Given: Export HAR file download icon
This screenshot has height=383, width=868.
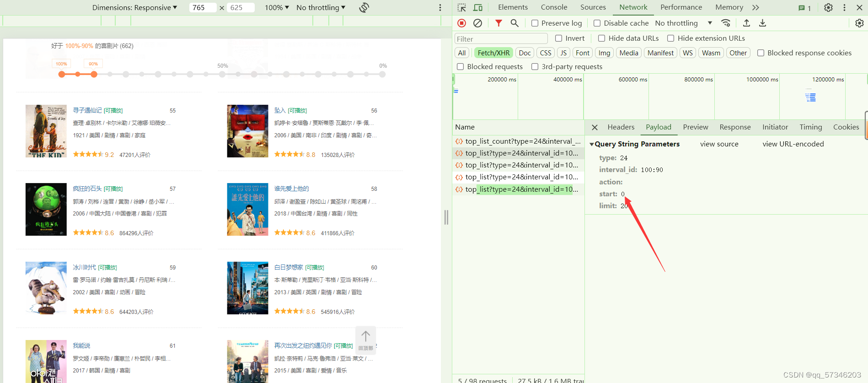Looking at the screenshot, I should (x=762, y=23).
